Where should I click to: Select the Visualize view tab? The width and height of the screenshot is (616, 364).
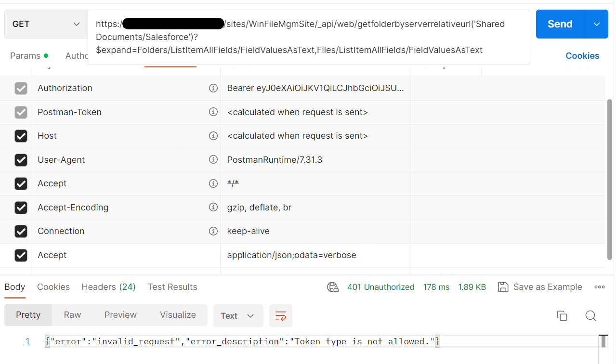[x=178, y=315]
